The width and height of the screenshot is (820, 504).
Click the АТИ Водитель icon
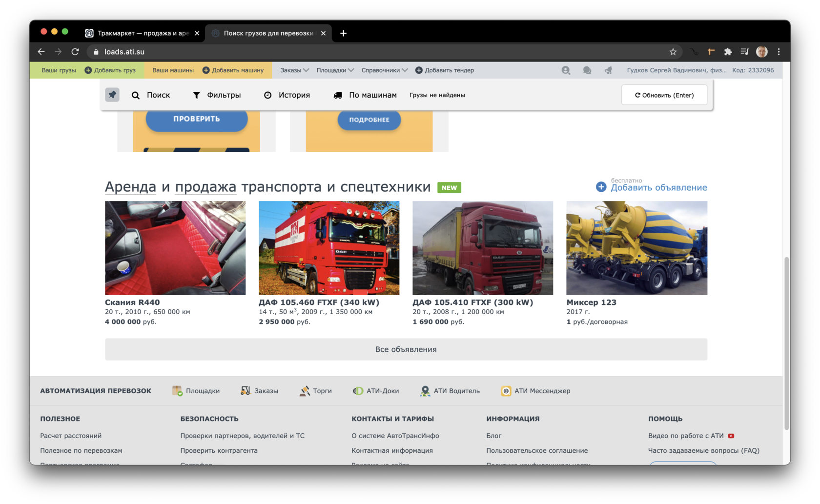click(425, 391)
